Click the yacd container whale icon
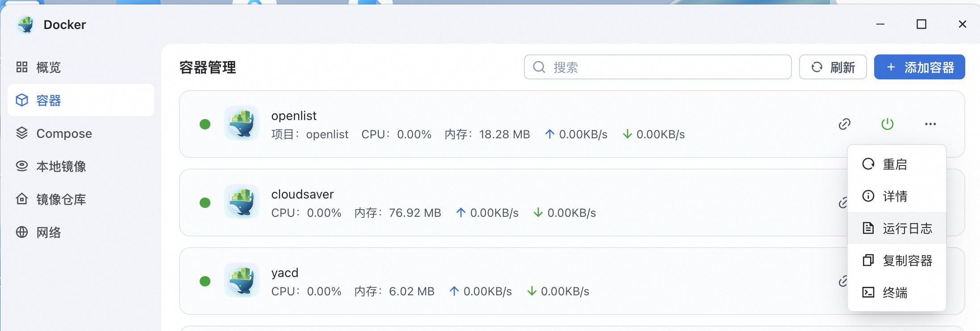 tap(242, 281)
